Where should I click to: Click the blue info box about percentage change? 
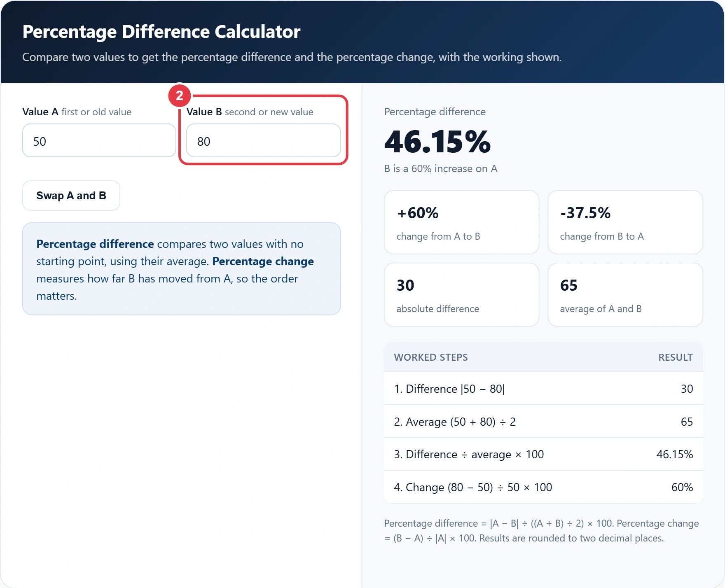[182, 269]
